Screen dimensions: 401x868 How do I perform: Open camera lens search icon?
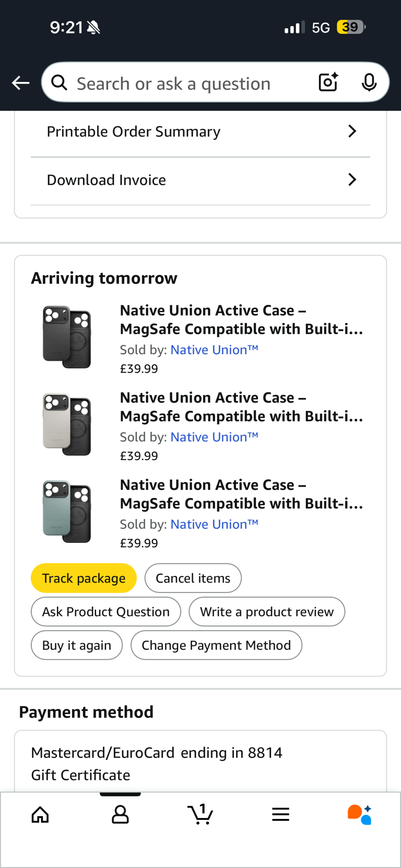coord(328,82)
